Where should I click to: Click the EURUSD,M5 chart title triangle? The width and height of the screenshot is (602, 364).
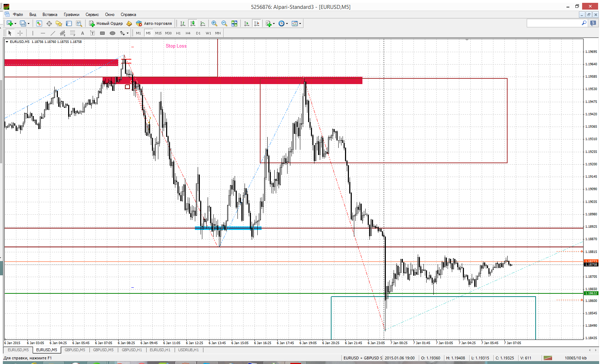[x=7, y=42]
